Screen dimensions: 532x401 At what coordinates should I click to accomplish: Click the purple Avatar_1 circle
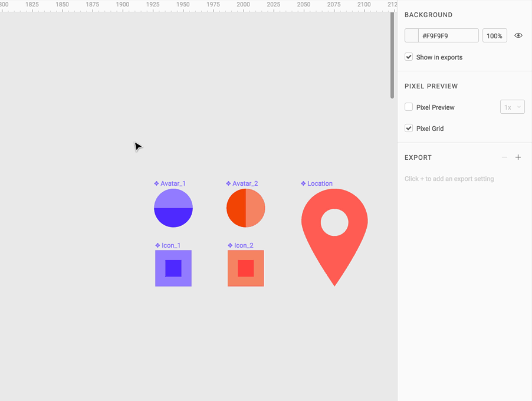[x=173, y=208]
